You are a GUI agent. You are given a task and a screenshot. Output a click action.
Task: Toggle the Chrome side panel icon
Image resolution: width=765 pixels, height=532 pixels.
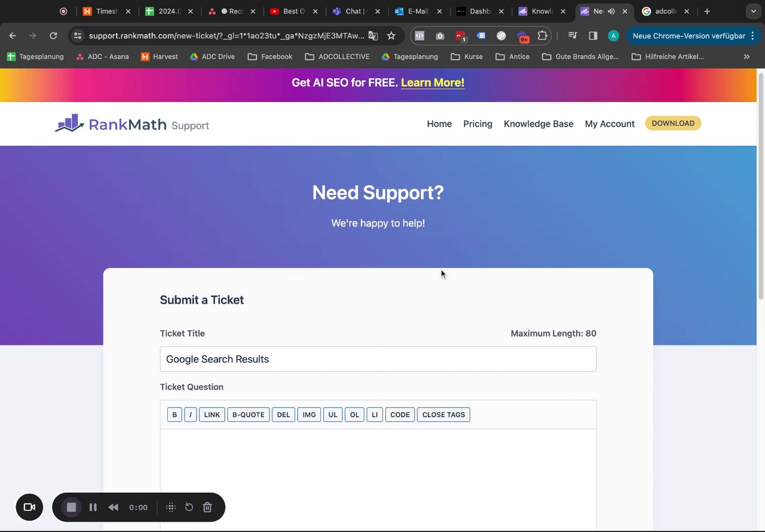click(x=593, y=36)
